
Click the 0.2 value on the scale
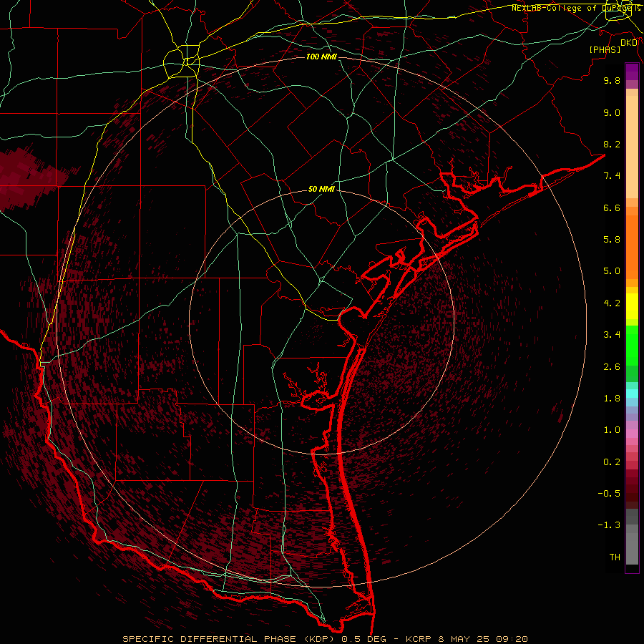[x=612, y=462]
